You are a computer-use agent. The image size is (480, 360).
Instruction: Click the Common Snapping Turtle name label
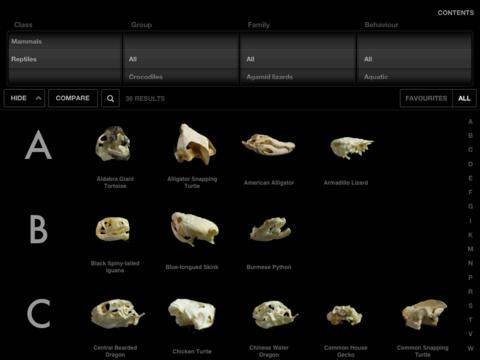pyautogui.click(x=422, y=351)
